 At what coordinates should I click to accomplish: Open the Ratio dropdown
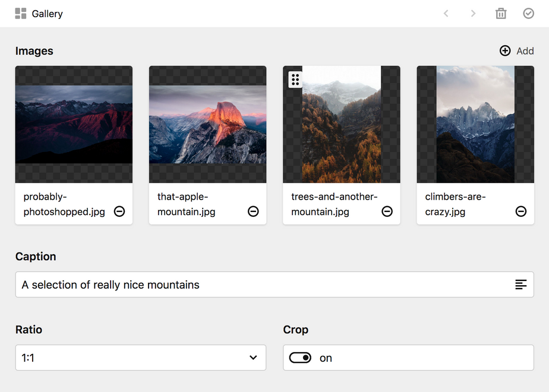(140, 358)
